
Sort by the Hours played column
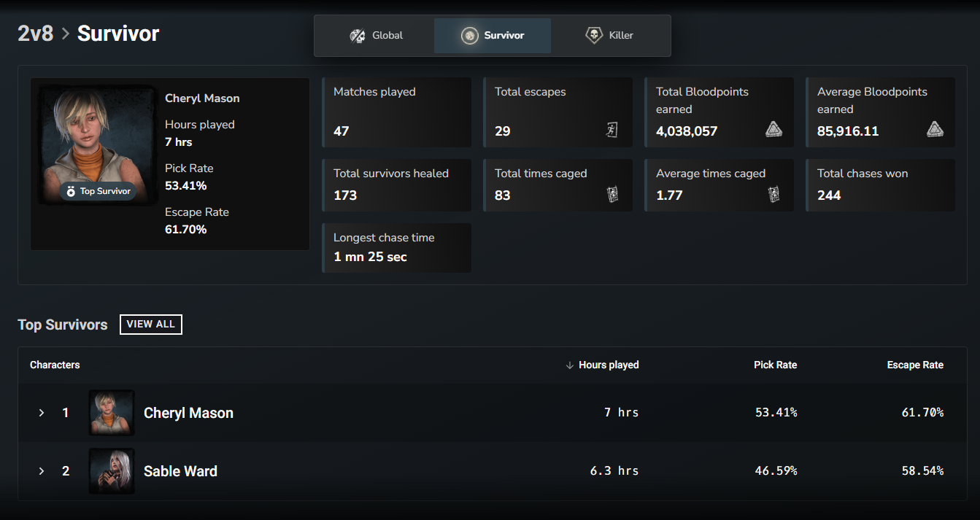coord(609,365)
